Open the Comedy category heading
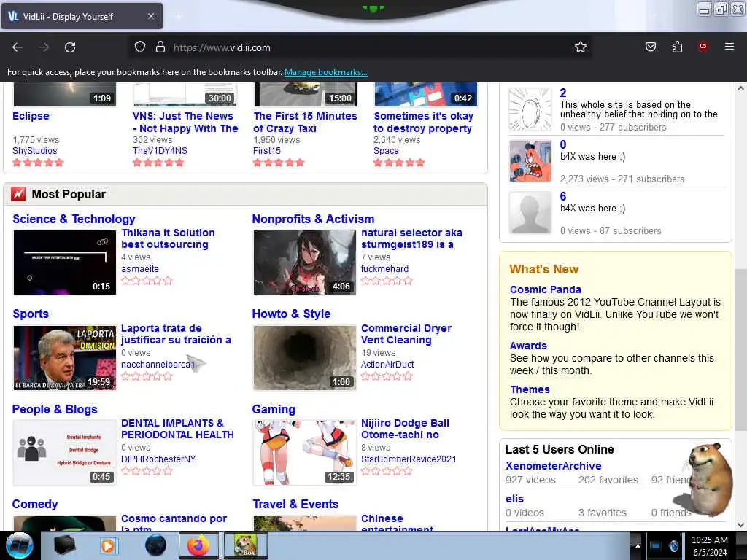 pyautogui.click(x=35, y=504)
